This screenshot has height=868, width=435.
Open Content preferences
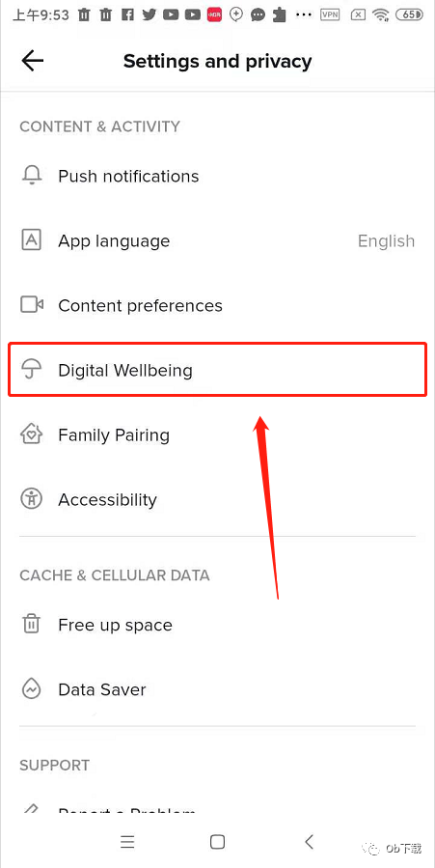217,305
